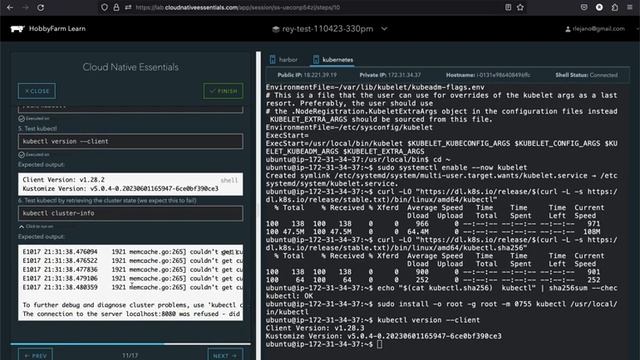Click the HobbyFarm cow logo
Viewport: 640px width, 360px height.
pos(17,29)
